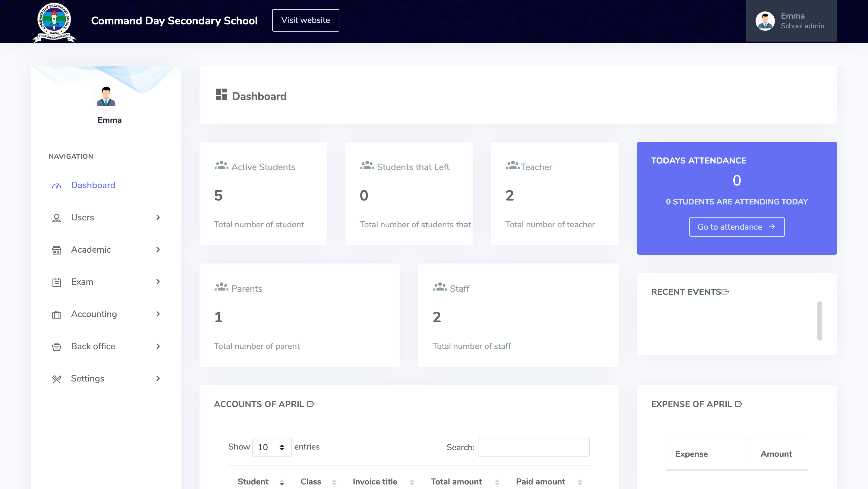Click the EXPENSE OF APRIL heading link
Screen dimensions: 868x489
(x=697, y=404)
